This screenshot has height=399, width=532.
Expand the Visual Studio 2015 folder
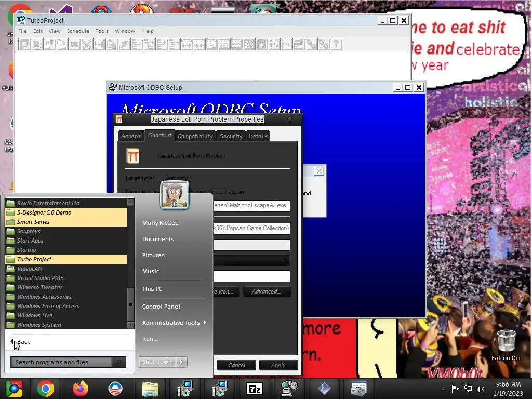66,278
